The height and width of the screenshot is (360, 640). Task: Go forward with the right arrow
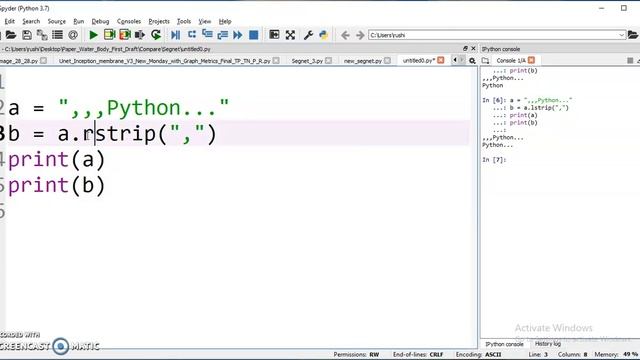(x=360, y=35)
